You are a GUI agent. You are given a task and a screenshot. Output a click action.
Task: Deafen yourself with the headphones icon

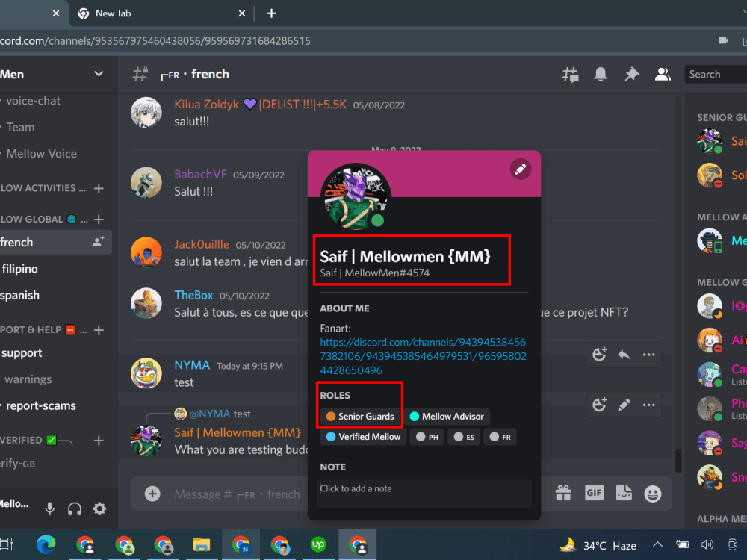[74, 508]
